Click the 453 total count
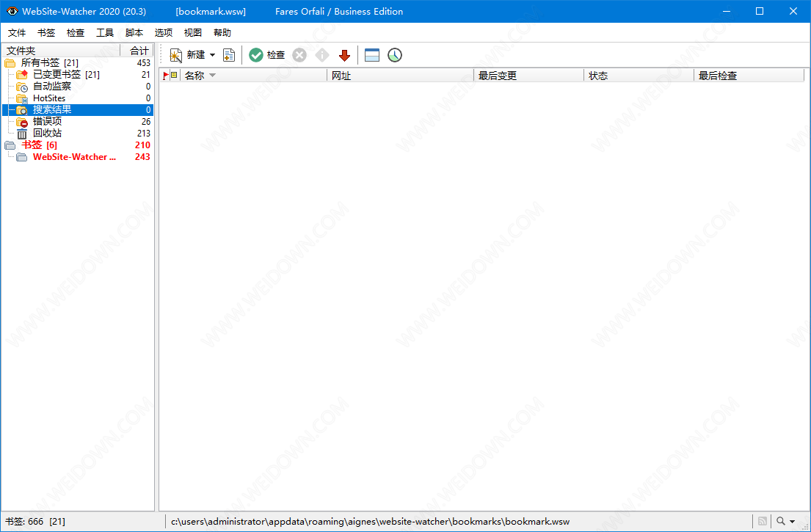Image resolution: width=811 pixels, height=532 pixels. [143, 63]
